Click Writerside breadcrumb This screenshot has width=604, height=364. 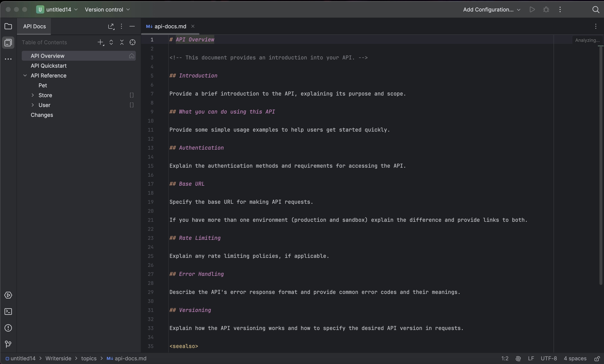point(58,359)
